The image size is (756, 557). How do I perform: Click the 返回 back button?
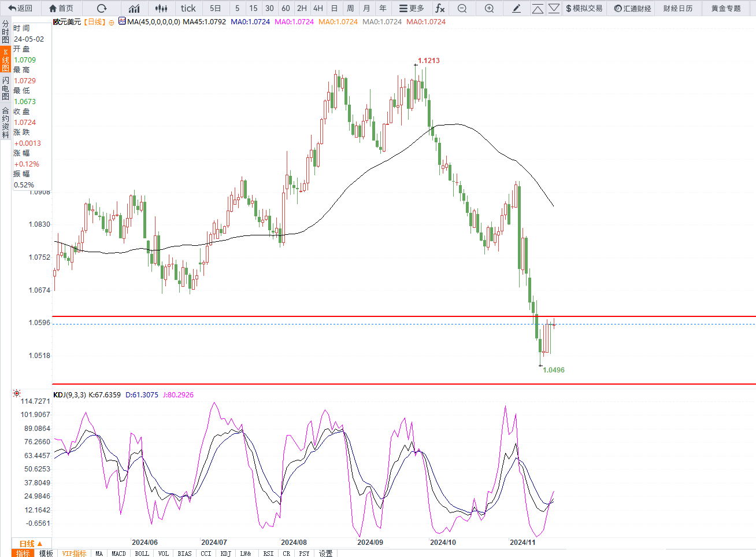click(20, 8)
